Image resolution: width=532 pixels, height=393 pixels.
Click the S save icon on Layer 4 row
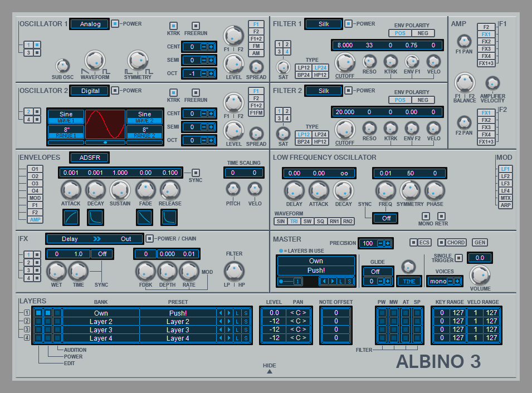pos(246,338)
